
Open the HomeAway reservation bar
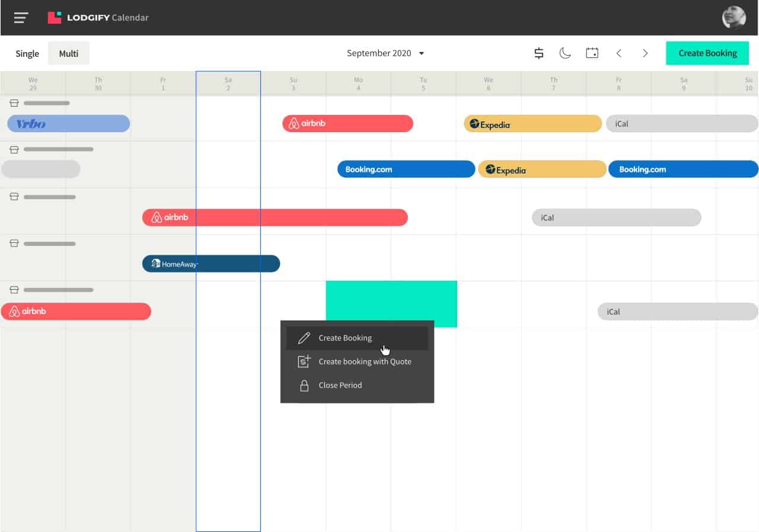211,264
